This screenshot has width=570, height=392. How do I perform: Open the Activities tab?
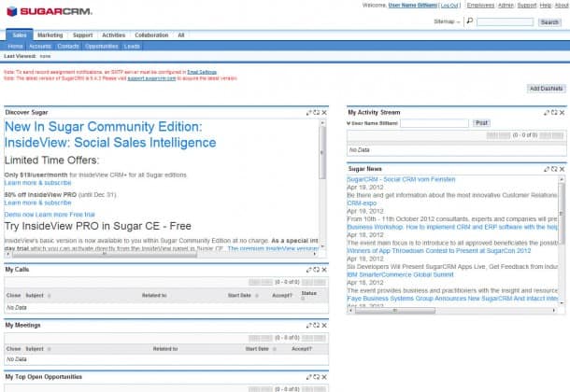[113, 35]
